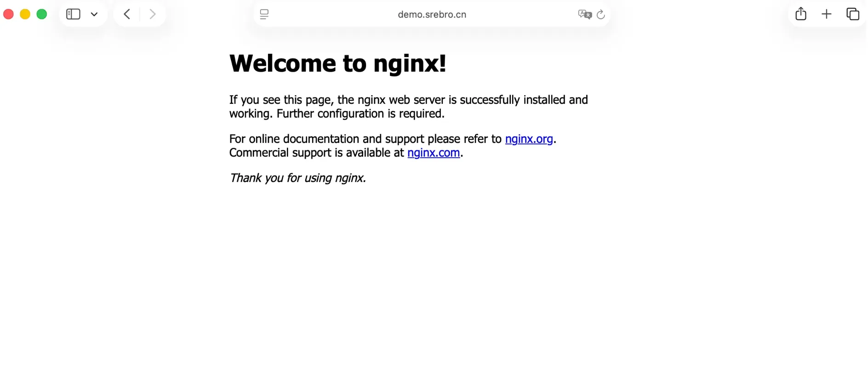
Task: Enter full screen with the green button
Action: point(42,14)
